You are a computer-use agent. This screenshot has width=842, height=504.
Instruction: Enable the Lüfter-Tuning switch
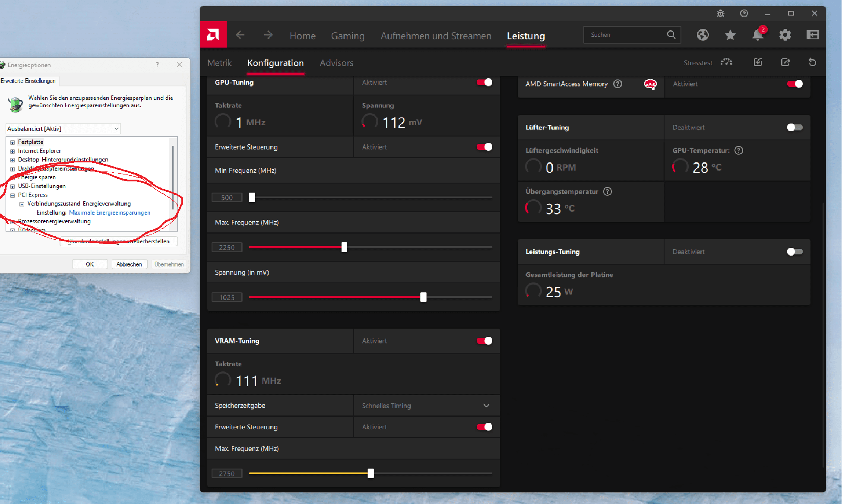795,127
